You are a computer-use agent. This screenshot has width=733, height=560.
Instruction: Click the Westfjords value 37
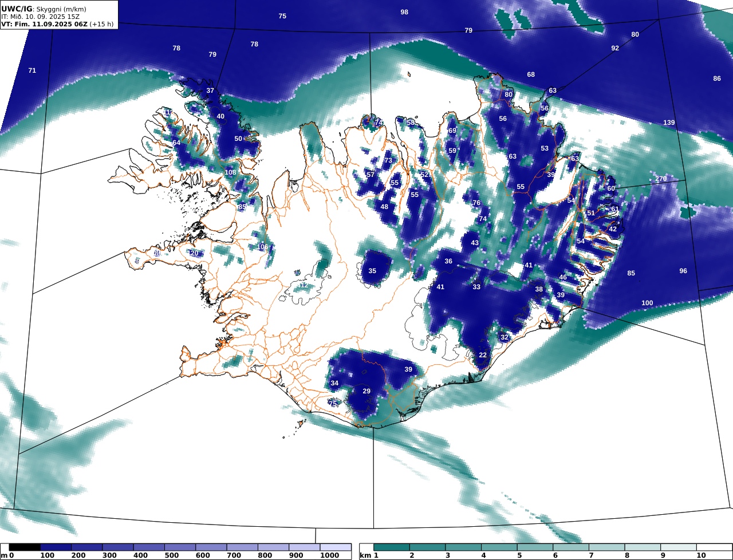click(210, 91)
